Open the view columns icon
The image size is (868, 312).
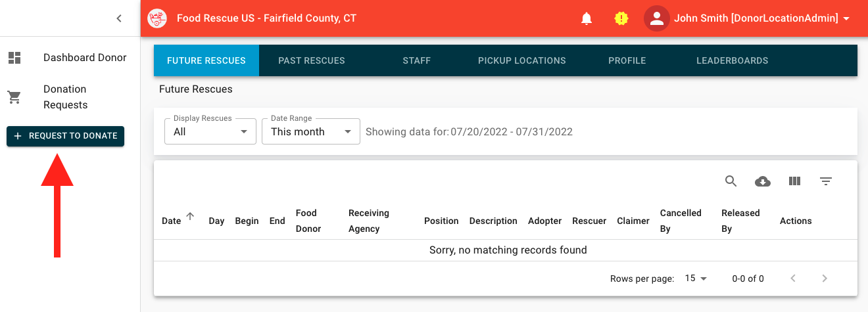pos(794,181)
